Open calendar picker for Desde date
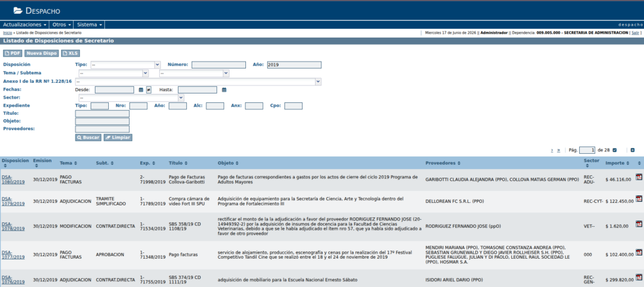Viewport: 644px width, 287px height. tap(141, 90)
